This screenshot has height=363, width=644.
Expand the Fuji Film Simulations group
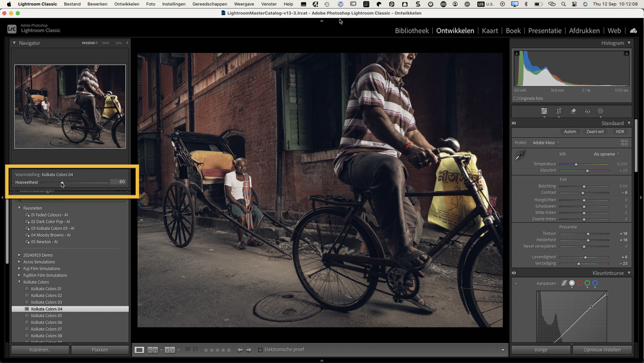19,268
